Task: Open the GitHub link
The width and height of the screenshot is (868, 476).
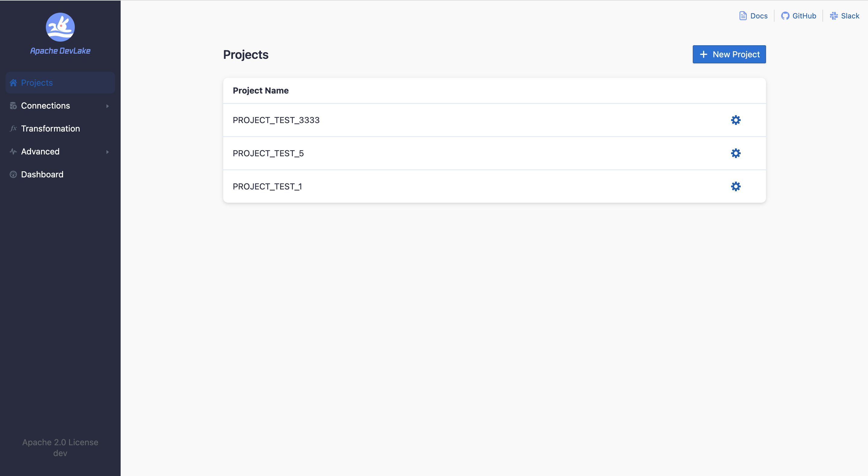Action: (x=804, y=16)
